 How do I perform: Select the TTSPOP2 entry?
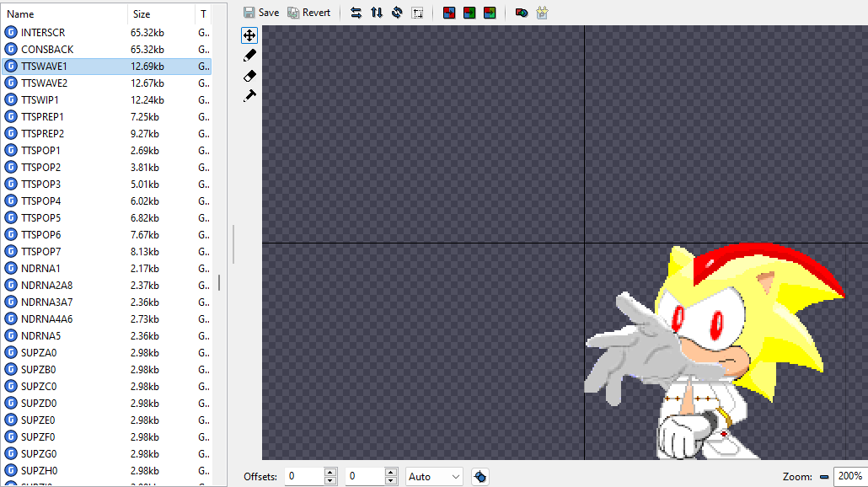[107, 167]
